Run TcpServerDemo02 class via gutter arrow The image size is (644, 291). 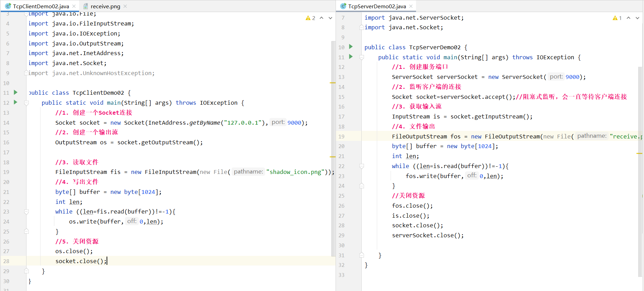pos(351,46)
